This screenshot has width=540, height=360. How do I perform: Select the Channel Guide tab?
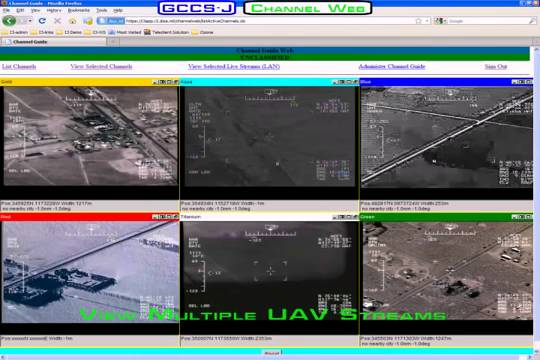[53, 42]
